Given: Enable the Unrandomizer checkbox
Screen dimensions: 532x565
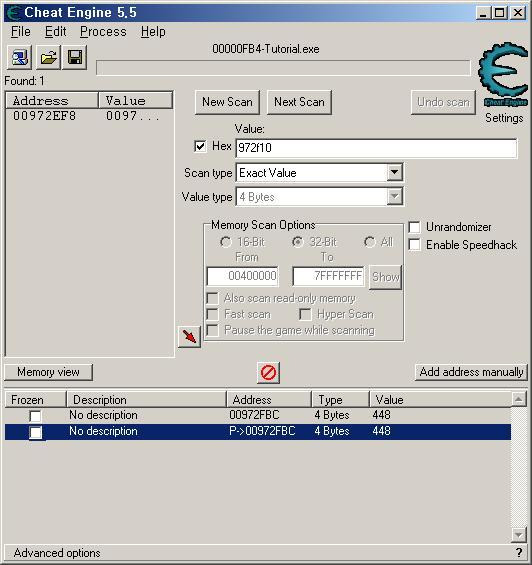Looking at the screenshot, I should [414, 227].
